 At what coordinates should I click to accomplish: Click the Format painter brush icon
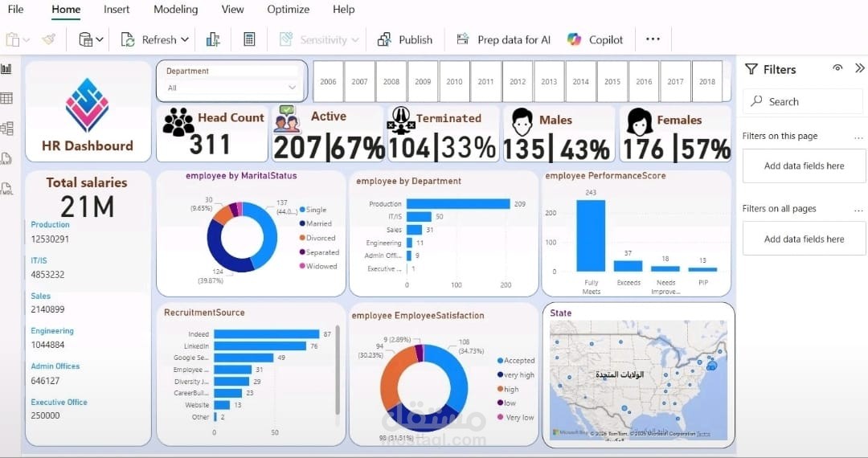[x=49, y=39]
